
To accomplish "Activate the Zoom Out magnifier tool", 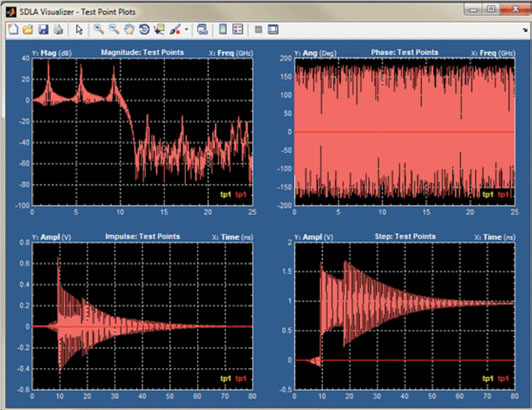I will pyautogui.click(x=114, y=30).
